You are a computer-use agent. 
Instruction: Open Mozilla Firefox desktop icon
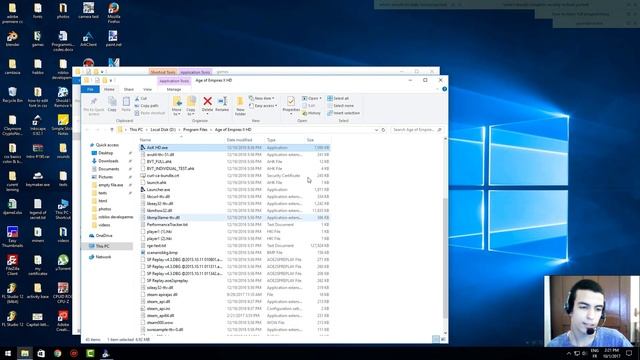[113, 13]
